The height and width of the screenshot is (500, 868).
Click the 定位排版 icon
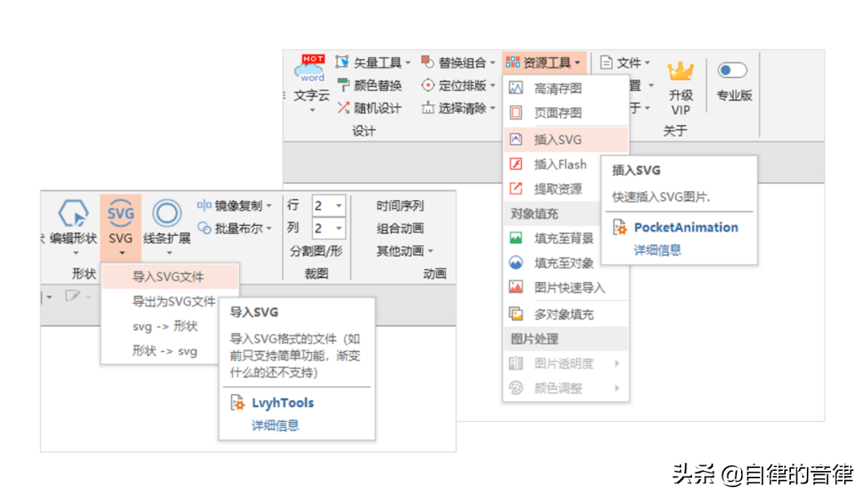[x=428, y=84]
